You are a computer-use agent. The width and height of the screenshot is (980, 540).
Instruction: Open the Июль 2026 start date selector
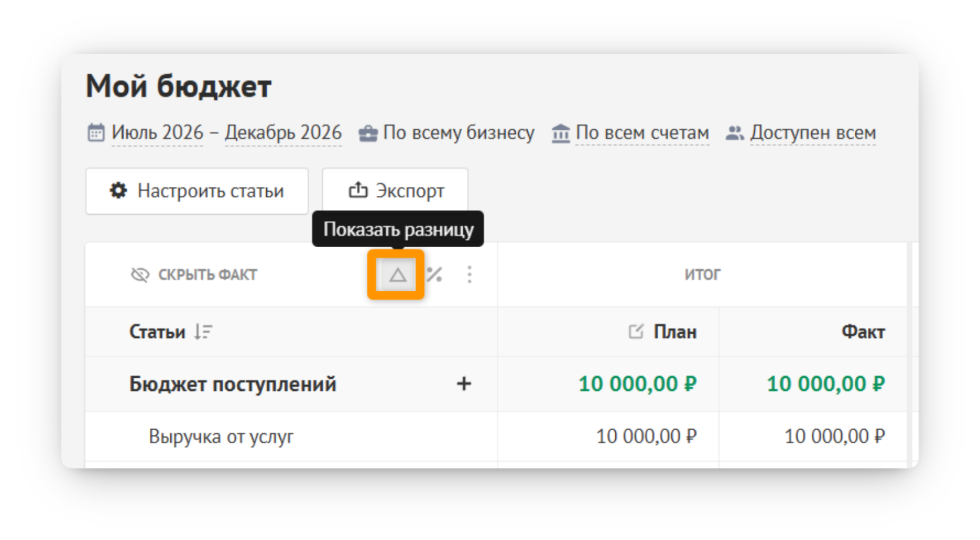[x=157, y=133]
